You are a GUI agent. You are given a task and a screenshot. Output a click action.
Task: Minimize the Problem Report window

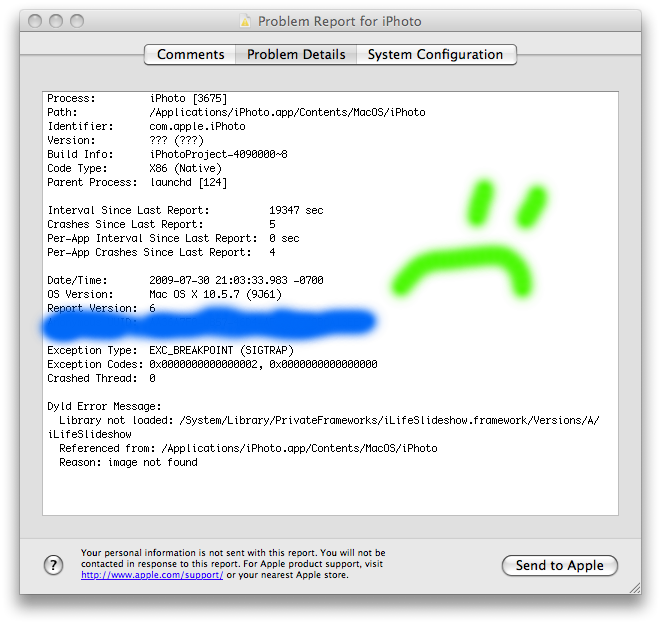[56, 21]
